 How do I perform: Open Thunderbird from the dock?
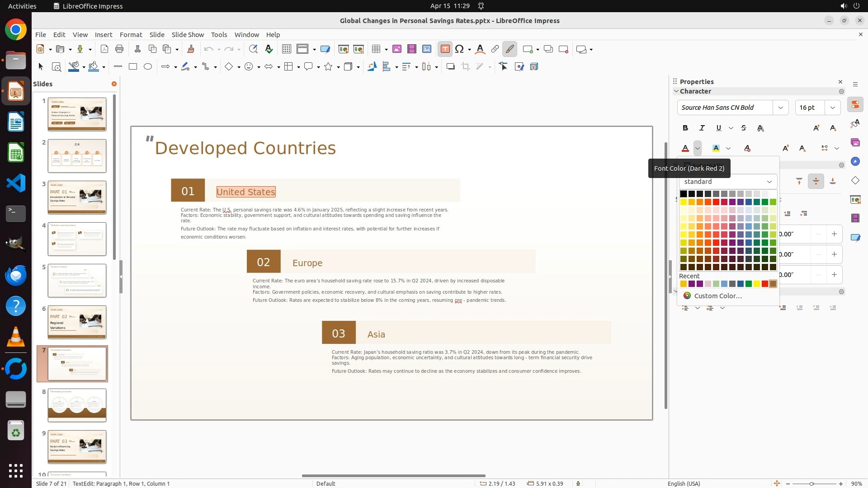click(x=16, y=275)
